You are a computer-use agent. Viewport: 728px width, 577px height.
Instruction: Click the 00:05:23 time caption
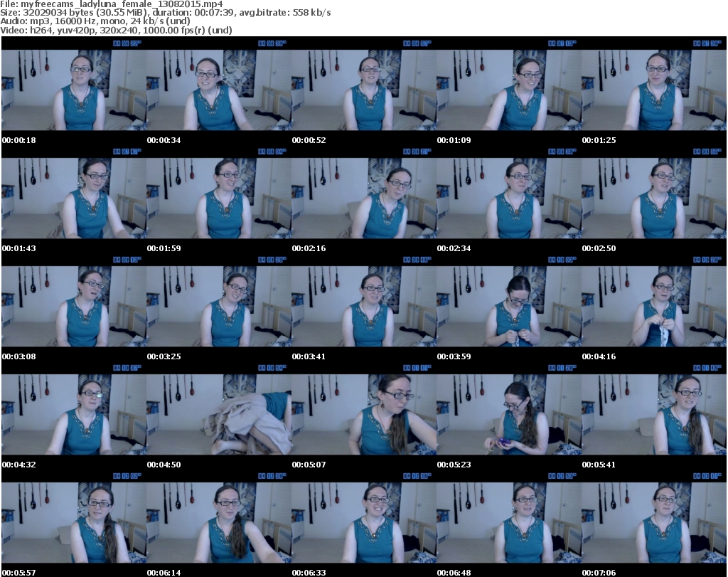pos(454,464)
